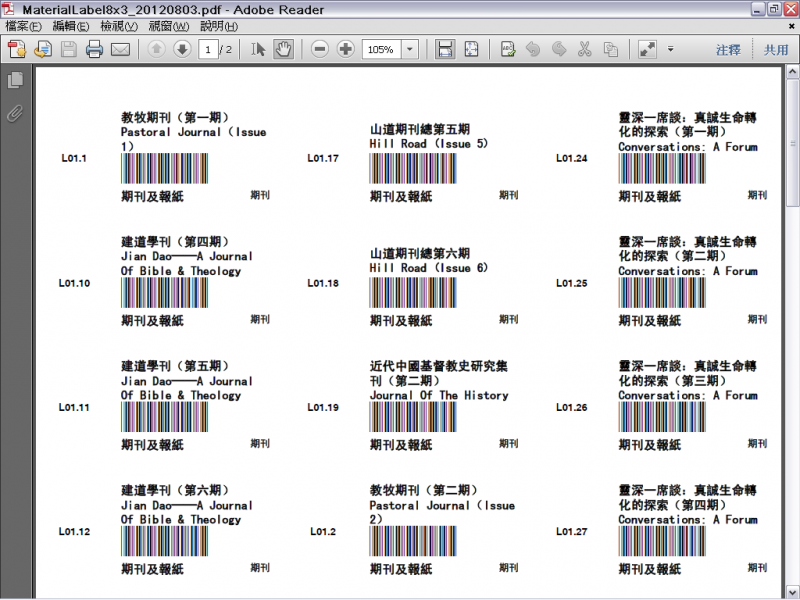Image resolution: width=800 pixels, height=600 pixels.
Task: Go to the next page with the down arrow
Action: click(182, 49)
